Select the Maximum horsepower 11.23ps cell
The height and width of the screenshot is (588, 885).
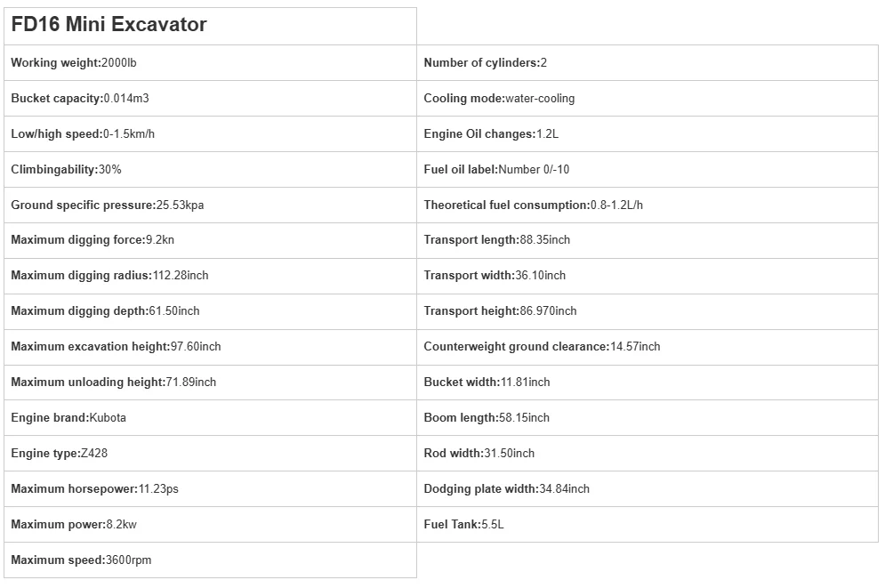pyautogui.click(x=101, y=489)
